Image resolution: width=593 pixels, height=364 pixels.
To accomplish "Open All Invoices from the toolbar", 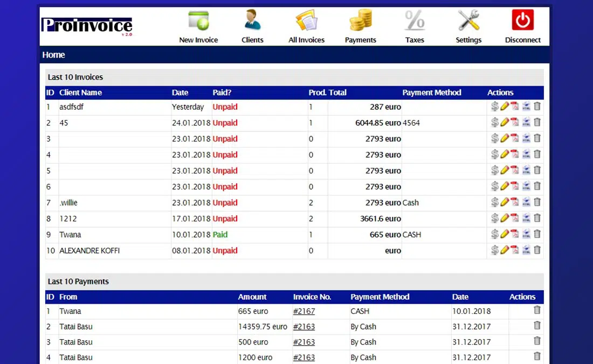I will 306,26.
